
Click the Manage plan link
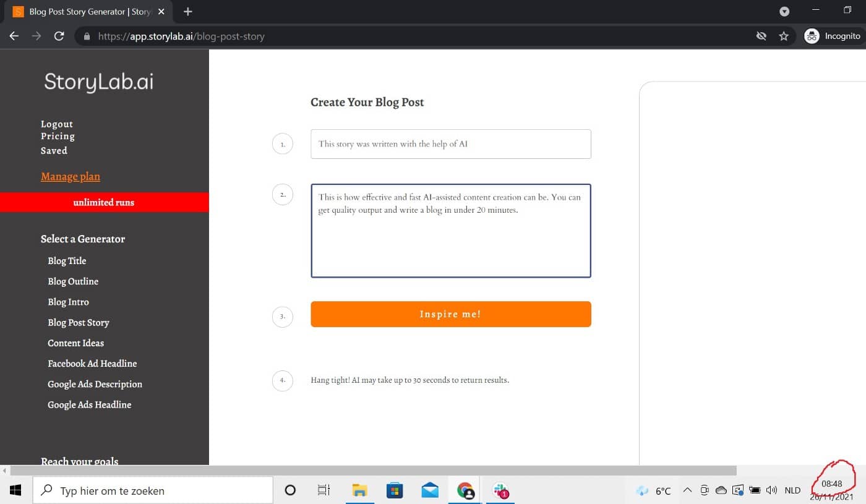click(71, 176)
